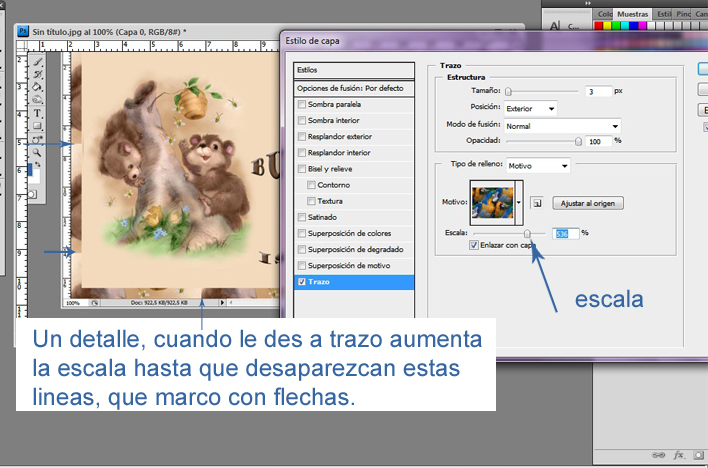Pick the cyan swatch in Muestras
This screenshot has height=468, width=708.
pos(624,26)
